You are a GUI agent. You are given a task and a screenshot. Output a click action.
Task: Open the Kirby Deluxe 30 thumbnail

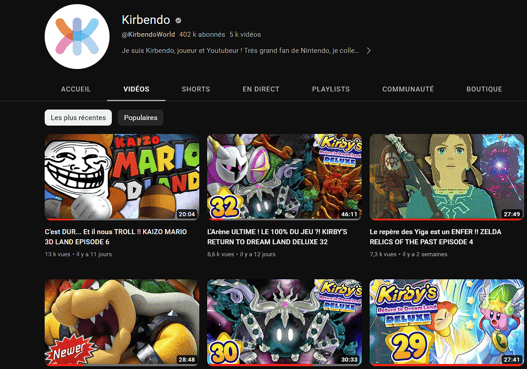tap(284, 322)
